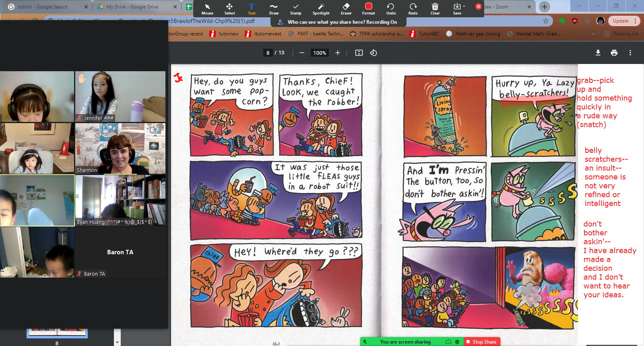The width and height of the screenshot is (644, 346).
Task: Zoom in the PDF with plus
Action: [x=338, y=53]
